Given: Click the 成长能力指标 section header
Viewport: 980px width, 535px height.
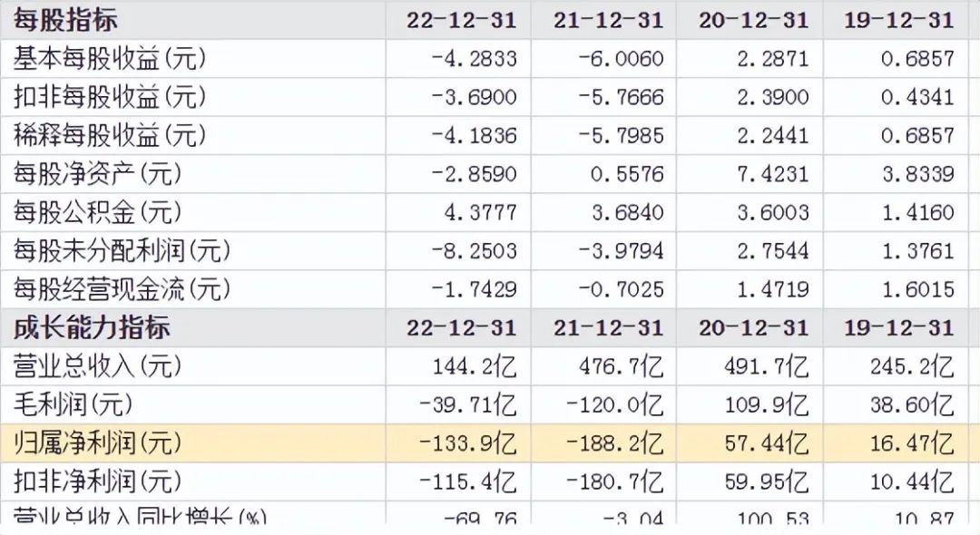Looking at the screenshot, I should click(92, 327).
